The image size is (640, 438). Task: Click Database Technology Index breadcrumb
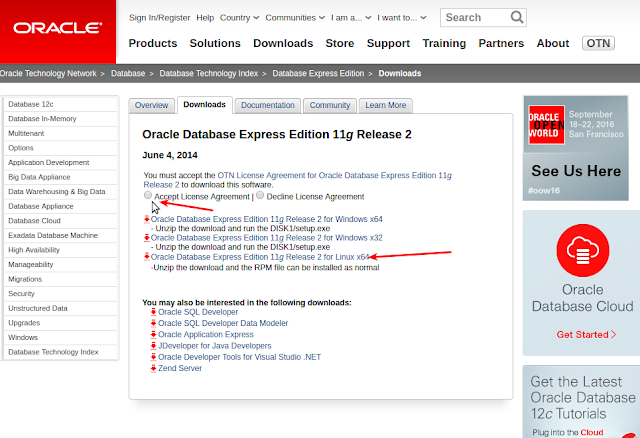click(209, 73)
